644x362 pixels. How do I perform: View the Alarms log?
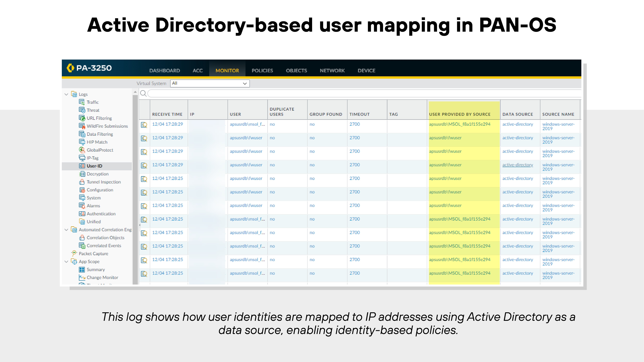tap(93, 206)
